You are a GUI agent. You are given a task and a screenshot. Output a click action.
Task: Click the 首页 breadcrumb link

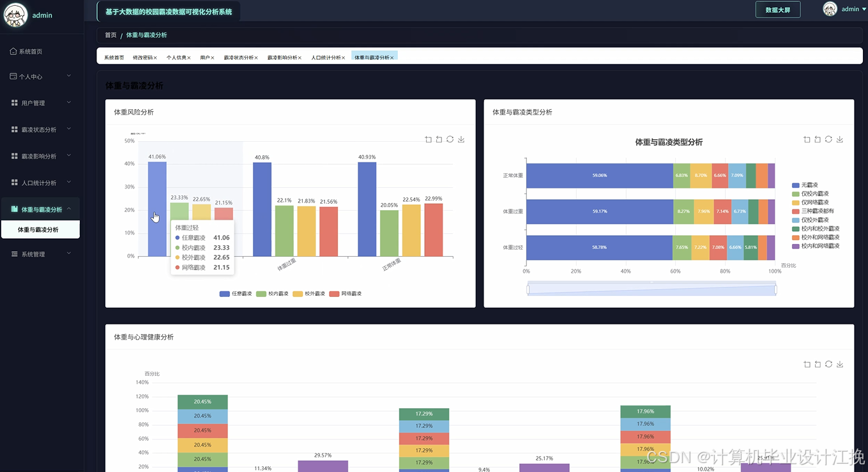point(110,35)
